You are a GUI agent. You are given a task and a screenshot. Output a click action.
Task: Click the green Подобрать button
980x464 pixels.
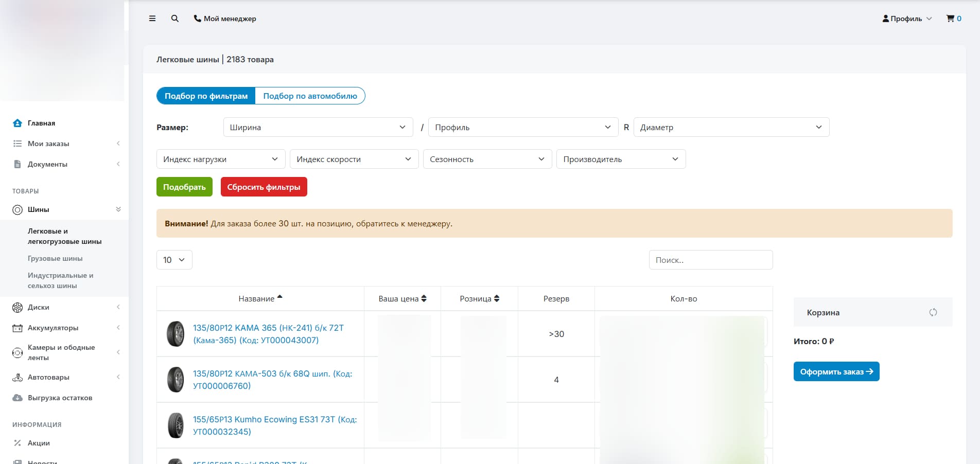(184, 187)
